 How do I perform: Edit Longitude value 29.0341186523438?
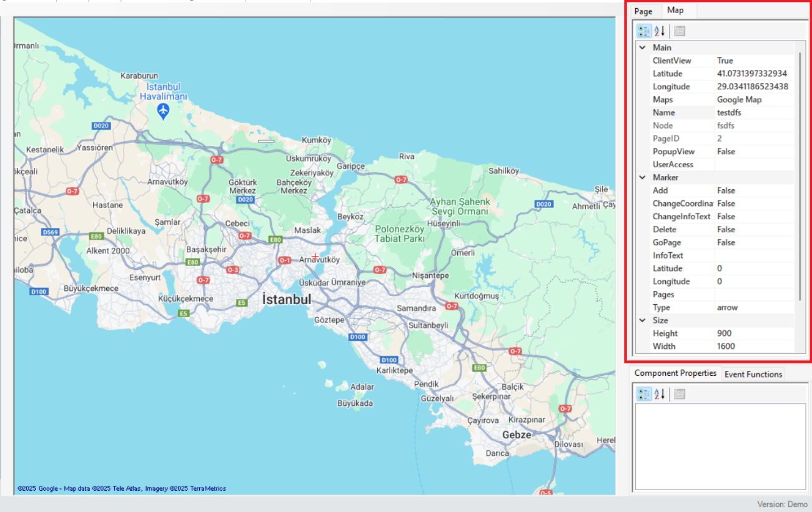755,87
